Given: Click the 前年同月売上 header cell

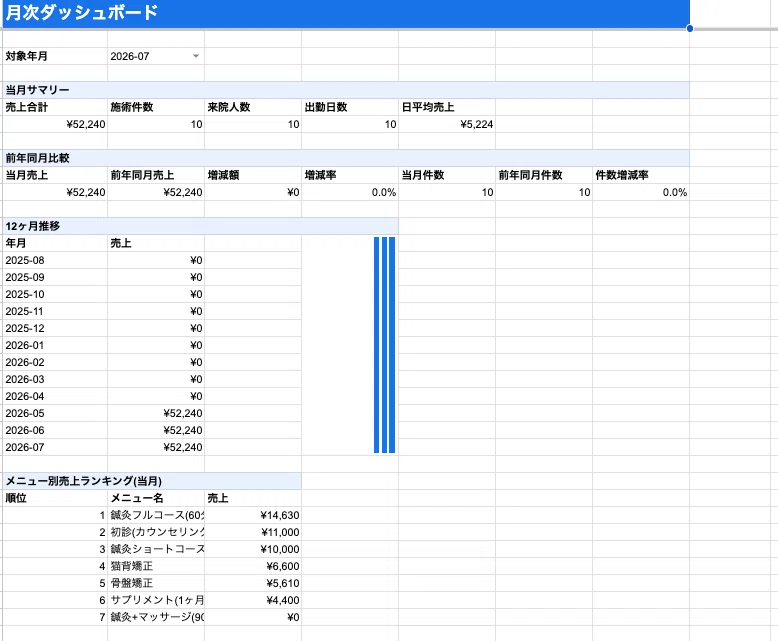Looking at the screenshot, I should (x=156, y=175).
